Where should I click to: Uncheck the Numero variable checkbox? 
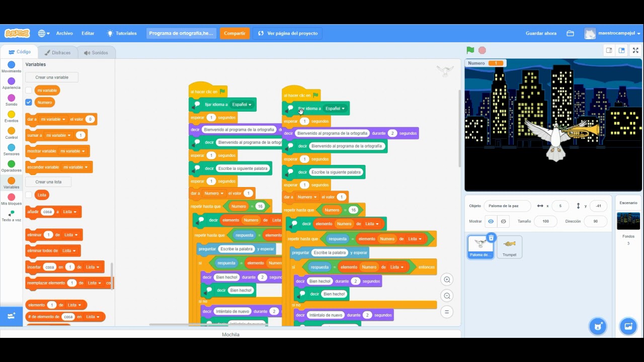coord(29,102)
